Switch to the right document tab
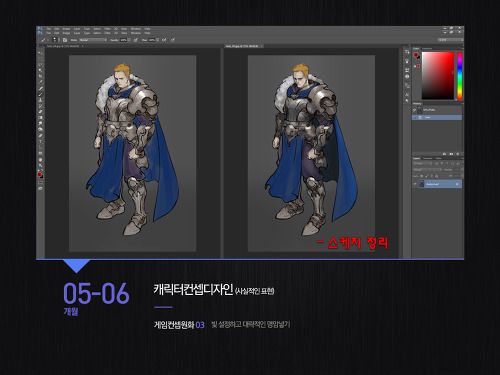This screenshot has width=500, height=375. pyautogui.click(x=243, y=46)
